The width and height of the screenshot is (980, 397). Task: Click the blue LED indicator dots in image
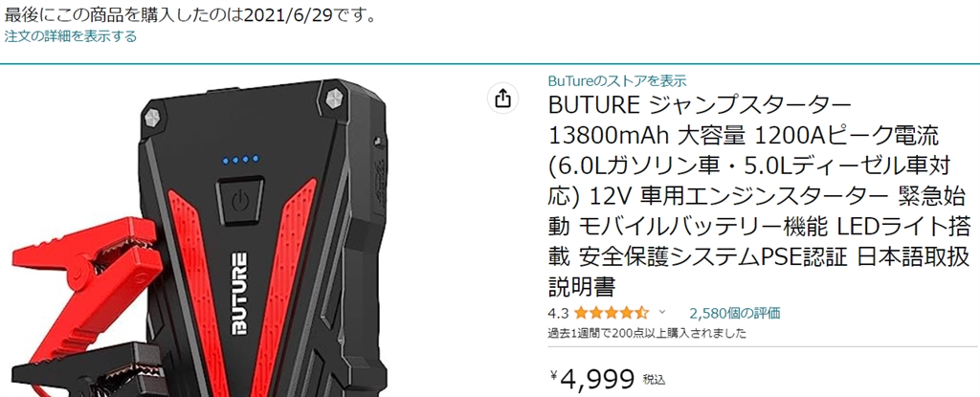click(x=239, y=161)
